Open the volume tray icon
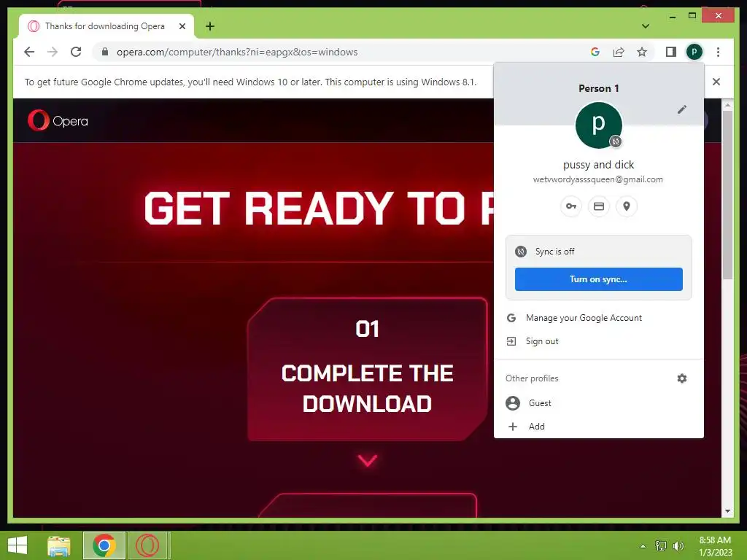This screenshot has height=560, width=747. (678, 545)
